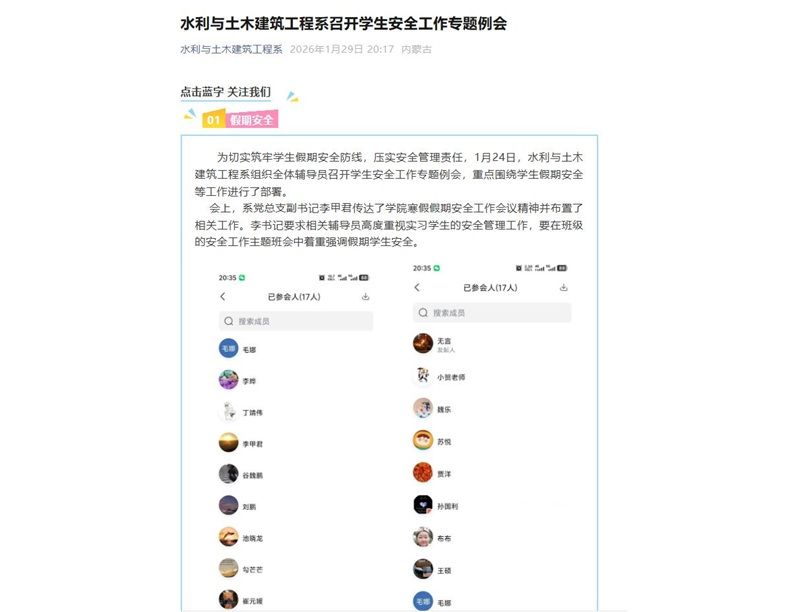Click the back arrow in the right participant list
This screenshot has width=800, height=612.
[x=417, y=287]
